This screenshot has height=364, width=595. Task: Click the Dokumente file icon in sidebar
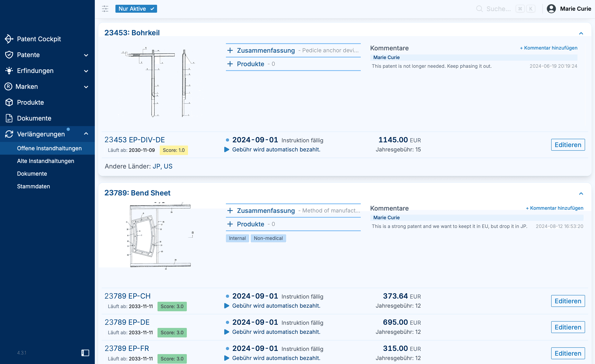click(x=9, y=118)
